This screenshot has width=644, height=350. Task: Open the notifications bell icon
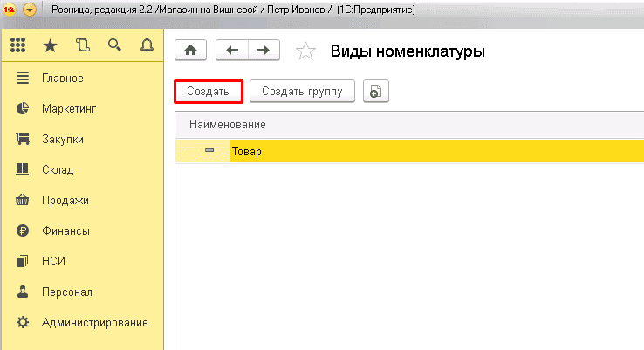pos(147,45)
